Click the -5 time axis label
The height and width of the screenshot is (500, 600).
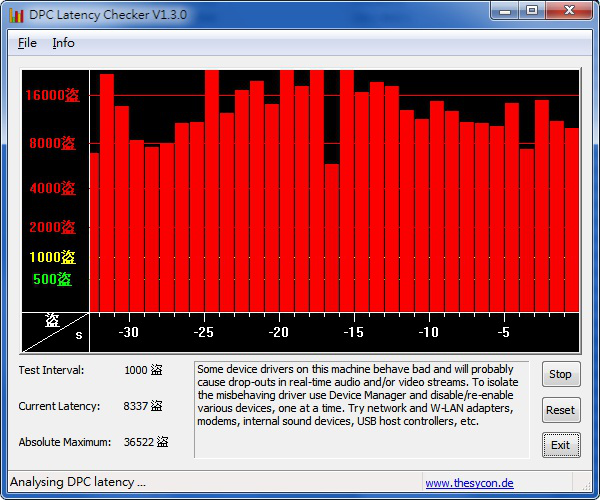pyautogui.click(x=503, y=332)
